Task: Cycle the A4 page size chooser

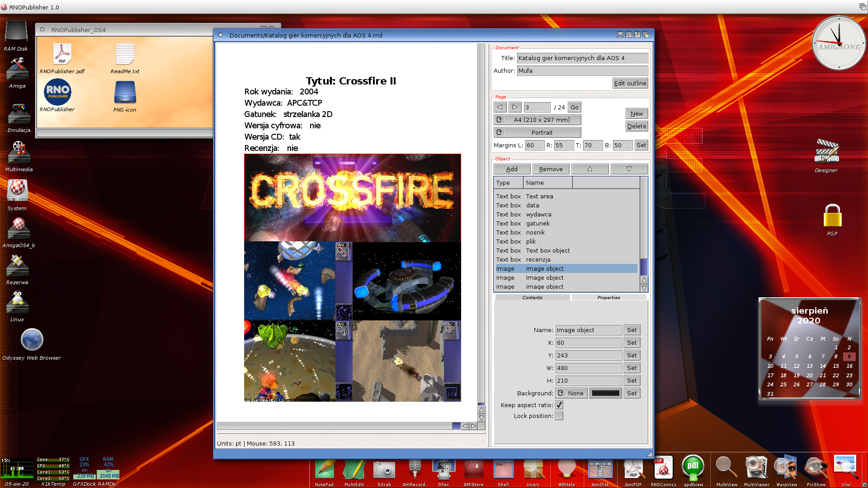Action: 537,120
